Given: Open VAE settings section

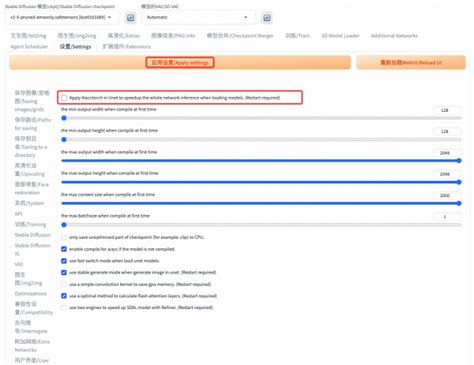Looking at the screenshot, I should click(19, 264).
